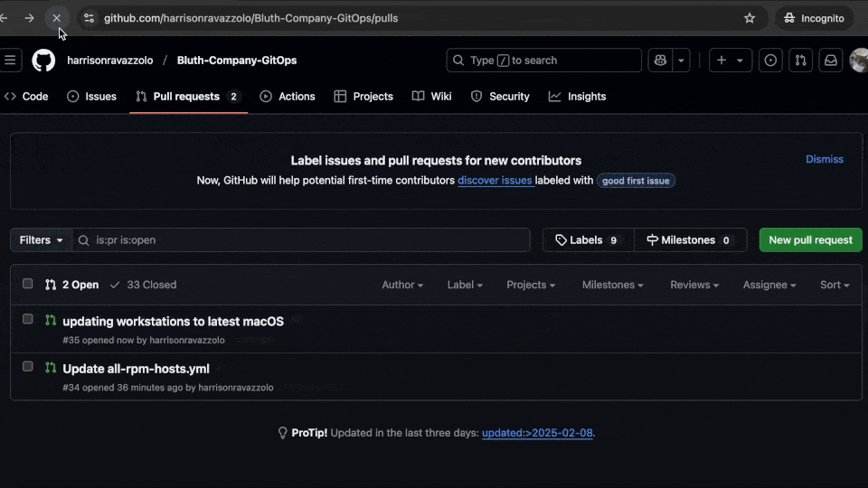
Task: Open the global pull requests icon
Action: 800,61
